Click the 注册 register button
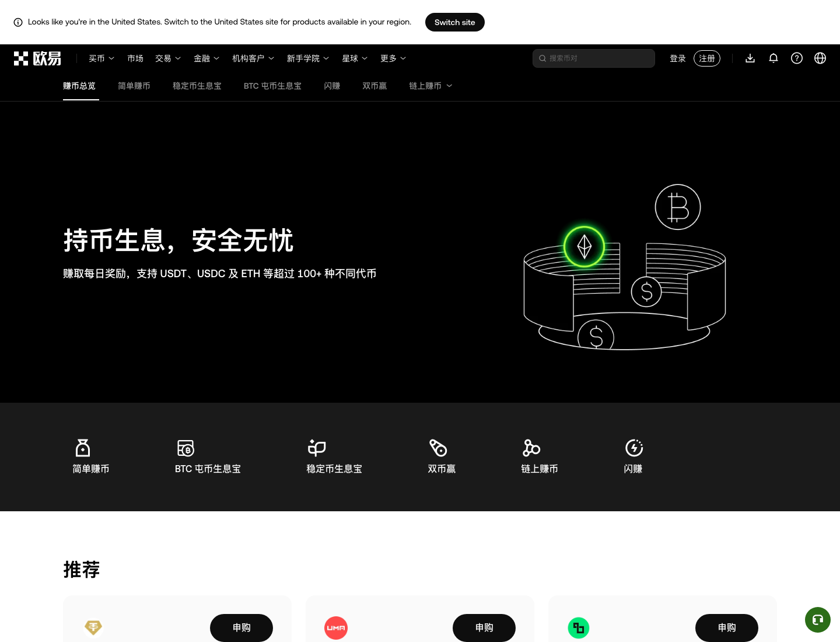The width and height of the screenshot is (840, 642). click(707, 58)
